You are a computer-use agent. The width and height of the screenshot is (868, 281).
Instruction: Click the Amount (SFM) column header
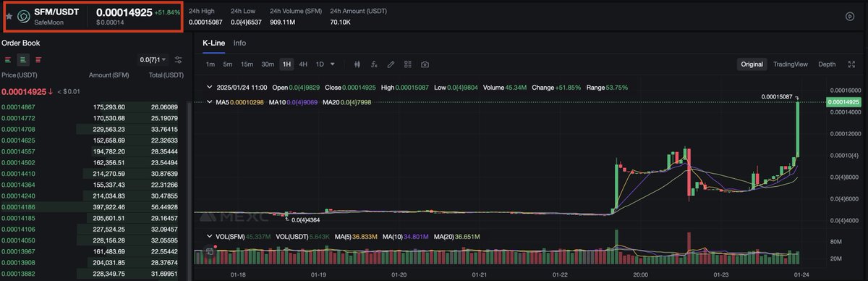point(109,75)
